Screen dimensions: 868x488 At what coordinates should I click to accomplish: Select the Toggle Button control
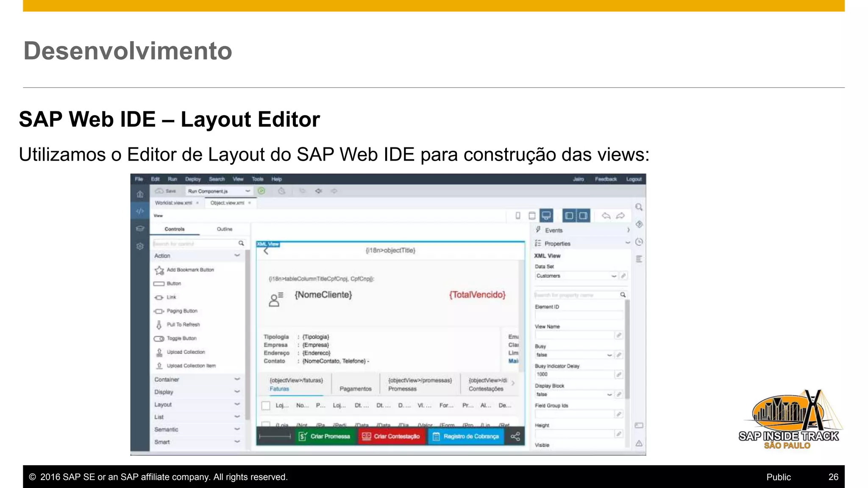175,338
